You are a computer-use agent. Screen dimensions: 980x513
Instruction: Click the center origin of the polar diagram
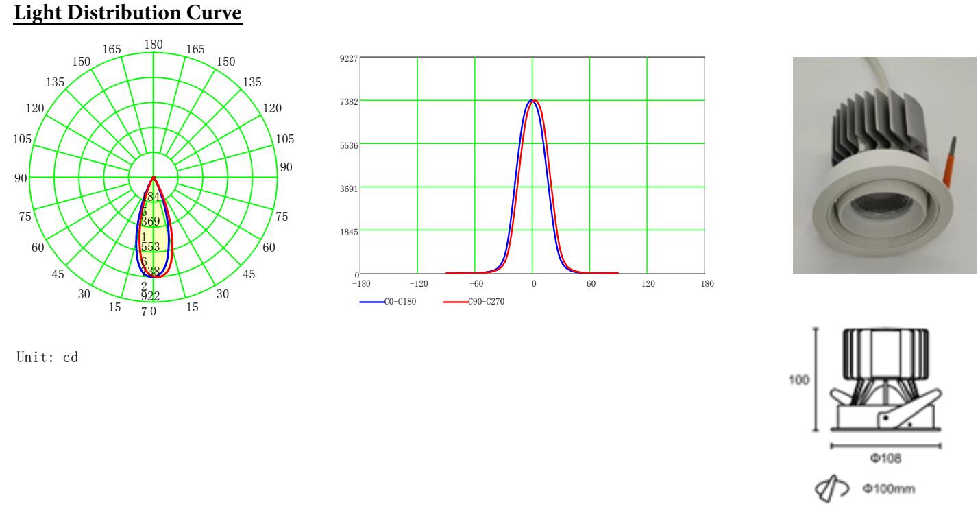pos(153,177)
